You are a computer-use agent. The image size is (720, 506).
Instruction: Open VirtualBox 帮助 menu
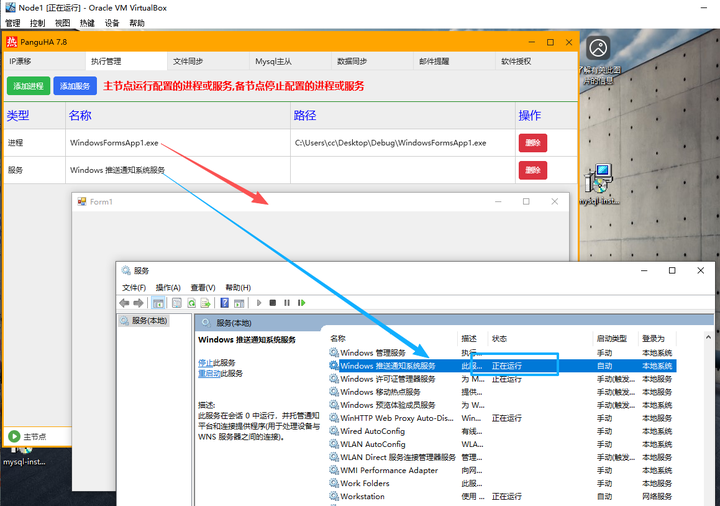(x=137, y=23)
